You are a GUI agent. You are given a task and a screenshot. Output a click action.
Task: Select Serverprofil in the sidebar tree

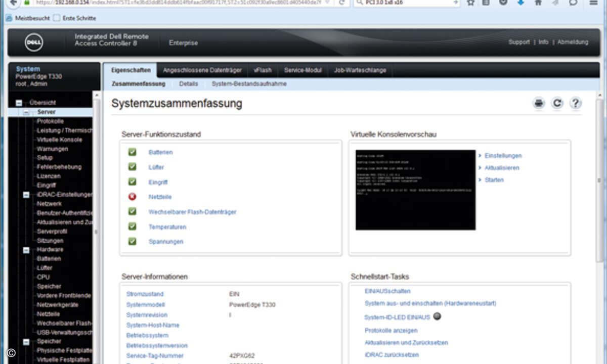click(52, 231)
